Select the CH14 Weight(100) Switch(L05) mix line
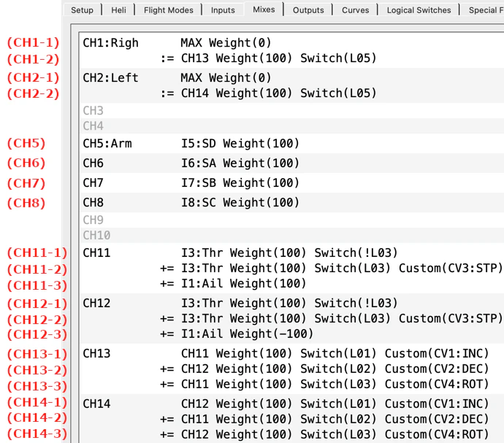 coord(291,93)
